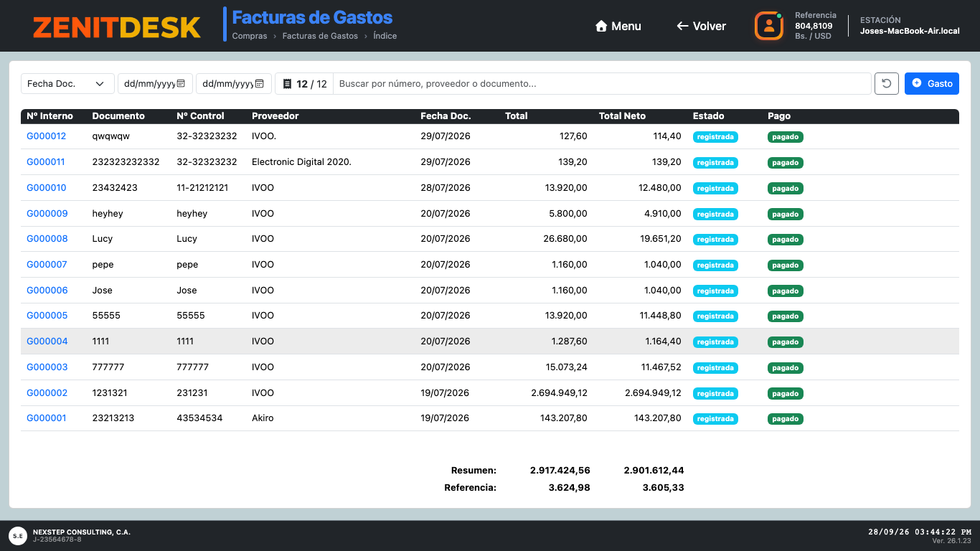Click the Resumen total 2.917.424,56
The width and height of the screenshot is (980, 551).
(560, 471)
